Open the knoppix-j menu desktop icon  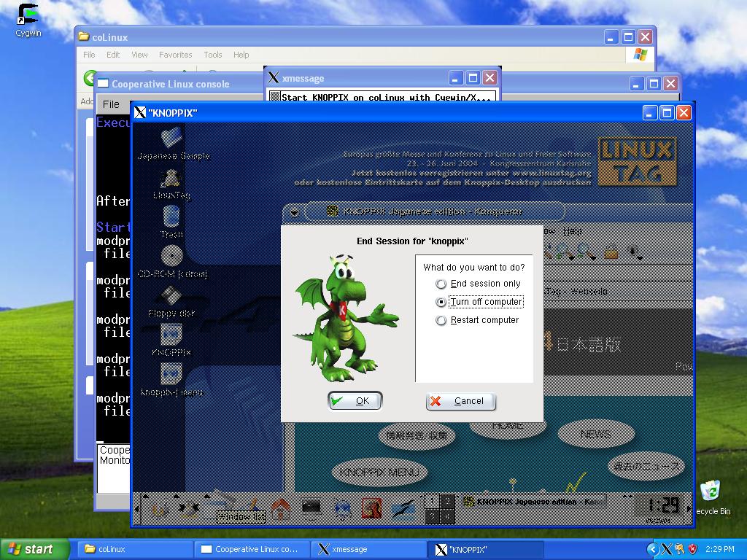(x=171, y=380)
